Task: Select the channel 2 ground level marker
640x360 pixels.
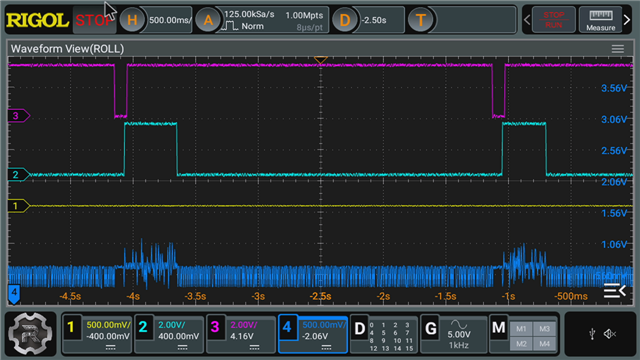Action: coord(18,175)
